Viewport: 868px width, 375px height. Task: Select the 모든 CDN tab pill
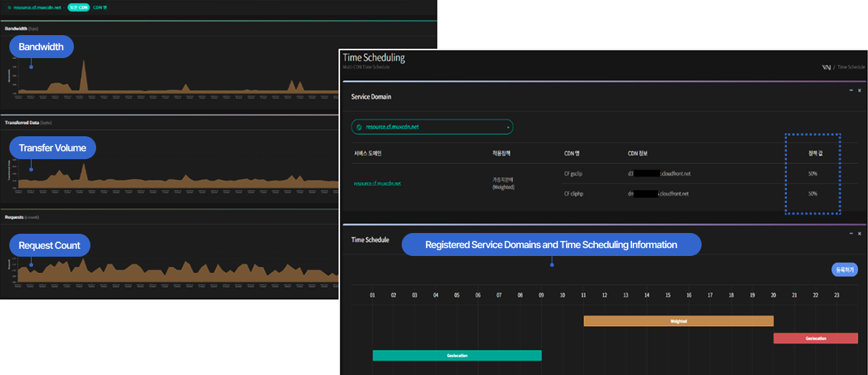(x=78, y=7)
